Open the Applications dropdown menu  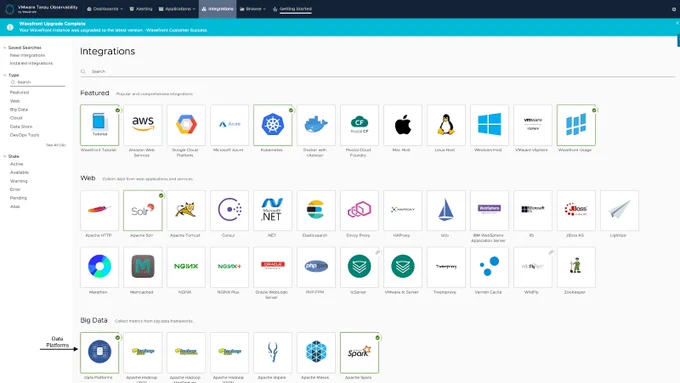177,9
